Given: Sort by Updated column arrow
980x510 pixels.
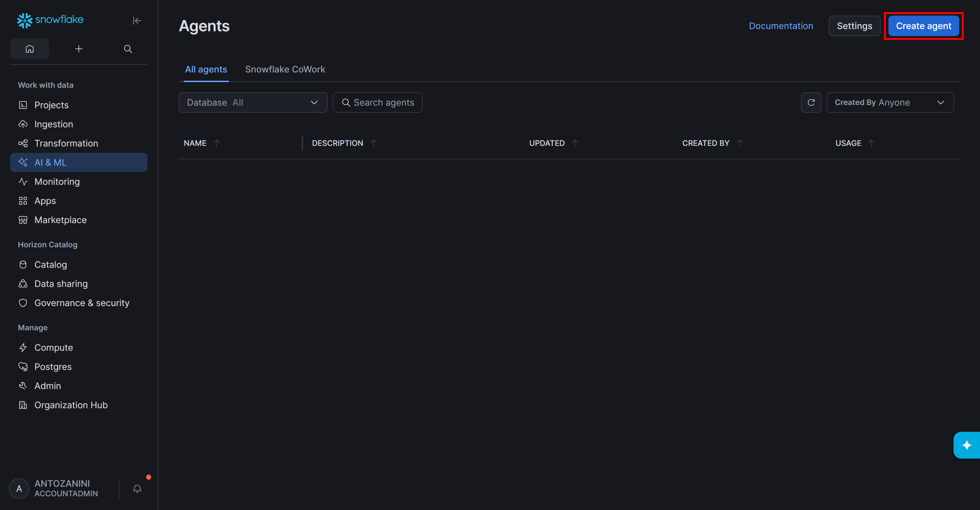Looking at the screenshot, I should click(x=575, y=143).
